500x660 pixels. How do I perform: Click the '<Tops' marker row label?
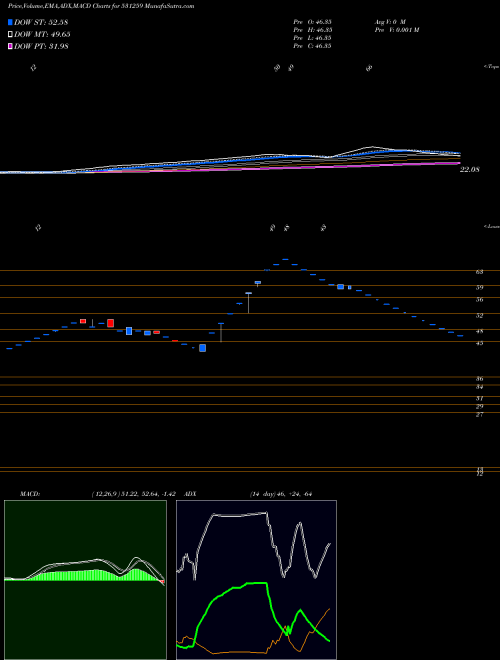(x=492, y=67)
